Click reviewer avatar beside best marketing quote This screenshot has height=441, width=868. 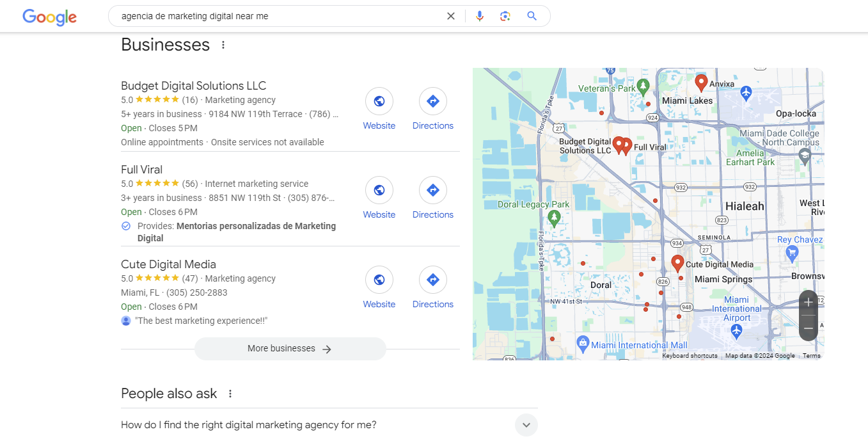point(126,321)
